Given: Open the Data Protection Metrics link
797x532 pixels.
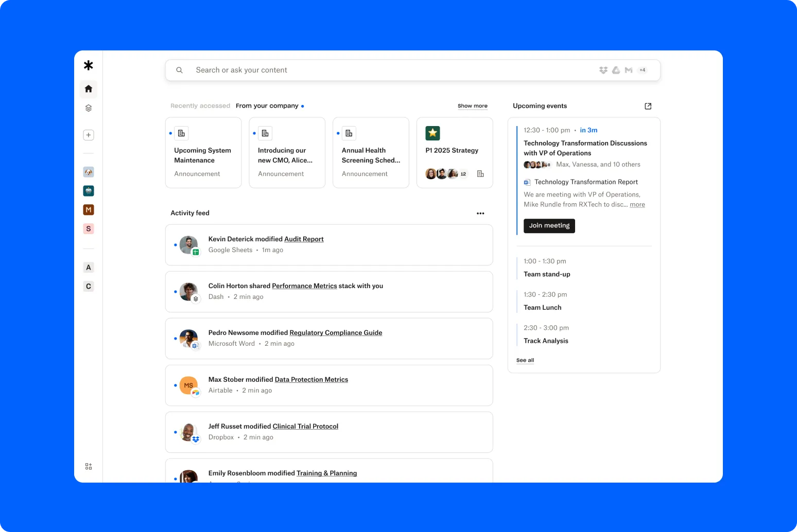Looking at the screenshot, I should tap(311, 380).
